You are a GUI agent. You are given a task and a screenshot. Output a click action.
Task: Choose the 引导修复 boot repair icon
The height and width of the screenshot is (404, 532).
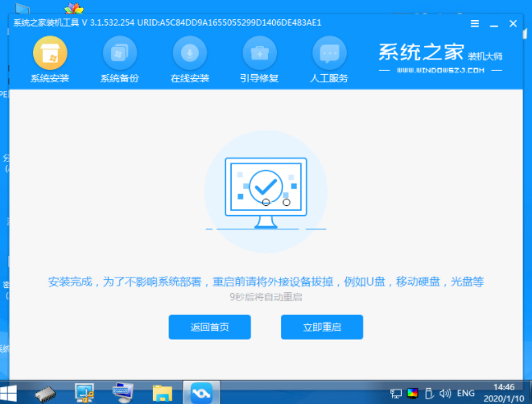pyautogui.click(x=259, y=53)
